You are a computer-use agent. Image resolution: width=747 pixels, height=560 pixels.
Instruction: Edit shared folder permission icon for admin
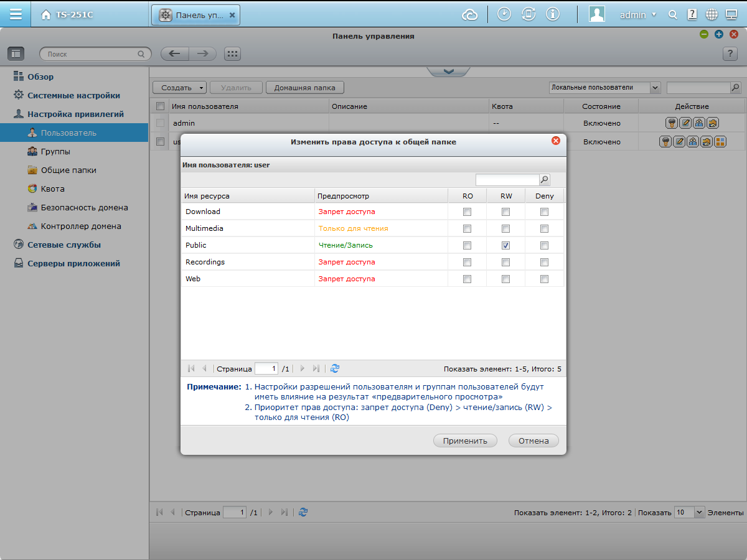click(x=713, y=123)
